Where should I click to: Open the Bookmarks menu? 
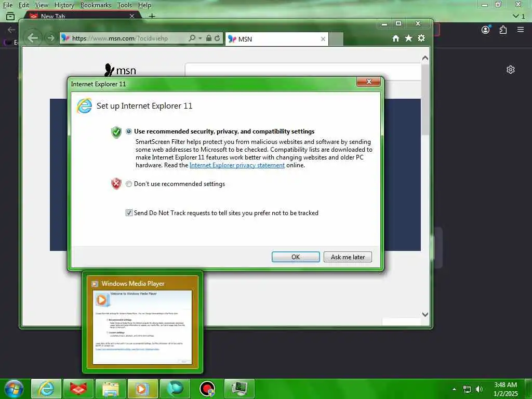point(96,5)
